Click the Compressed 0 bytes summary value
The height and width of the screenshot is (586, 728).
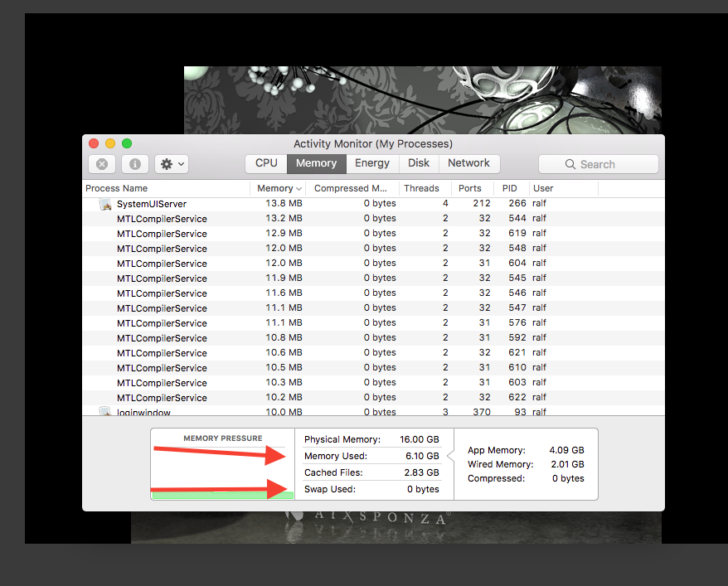(568, 478)
